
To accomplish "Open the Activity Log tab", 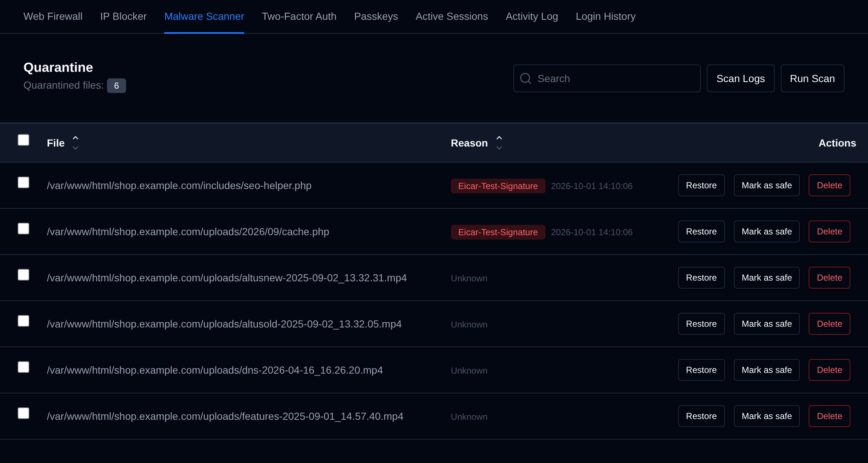I will point(532,16).
